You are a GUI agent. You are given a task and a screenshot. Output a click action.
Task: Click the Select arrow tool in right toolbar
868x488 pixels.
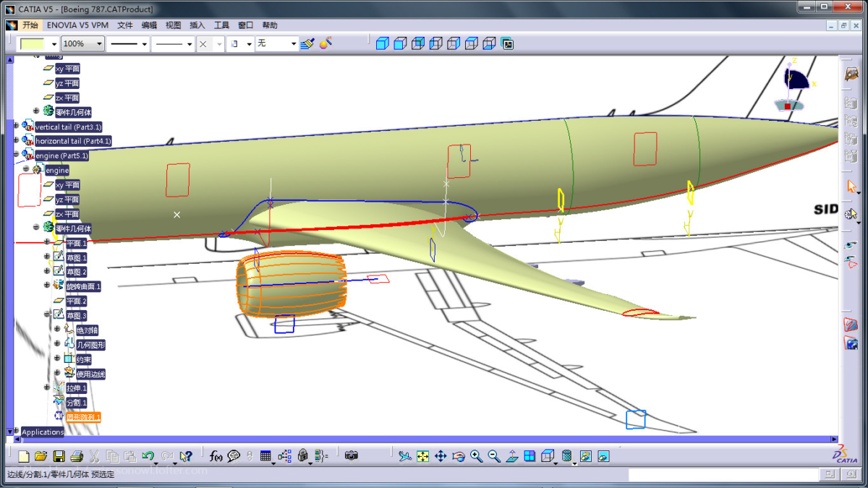851,187
